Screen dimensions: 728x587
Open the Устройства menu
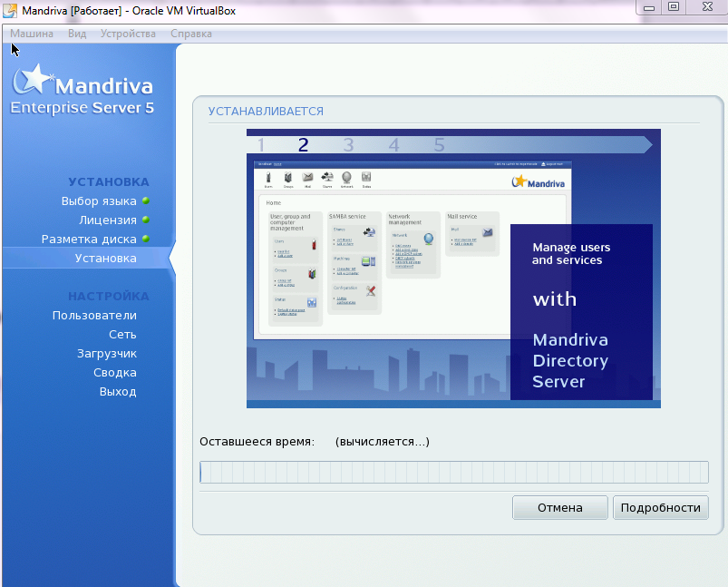point(128,34)
